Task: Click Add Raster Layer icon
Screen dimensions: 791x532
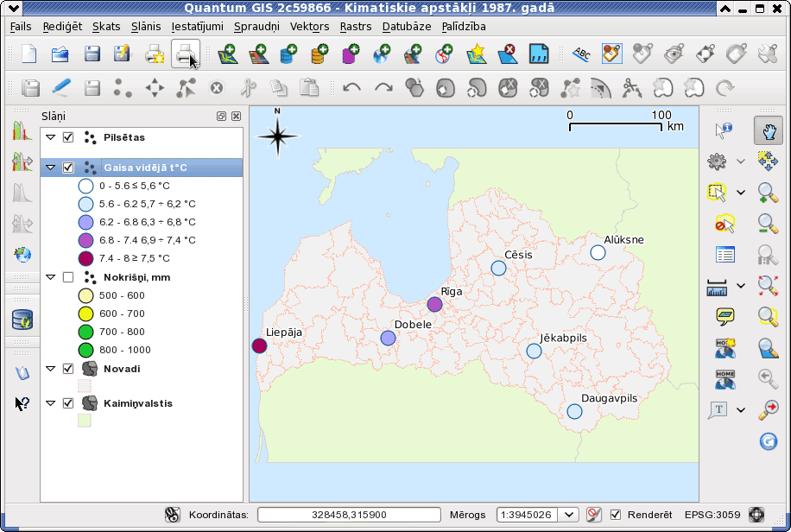Action: [x=258, y=54]
